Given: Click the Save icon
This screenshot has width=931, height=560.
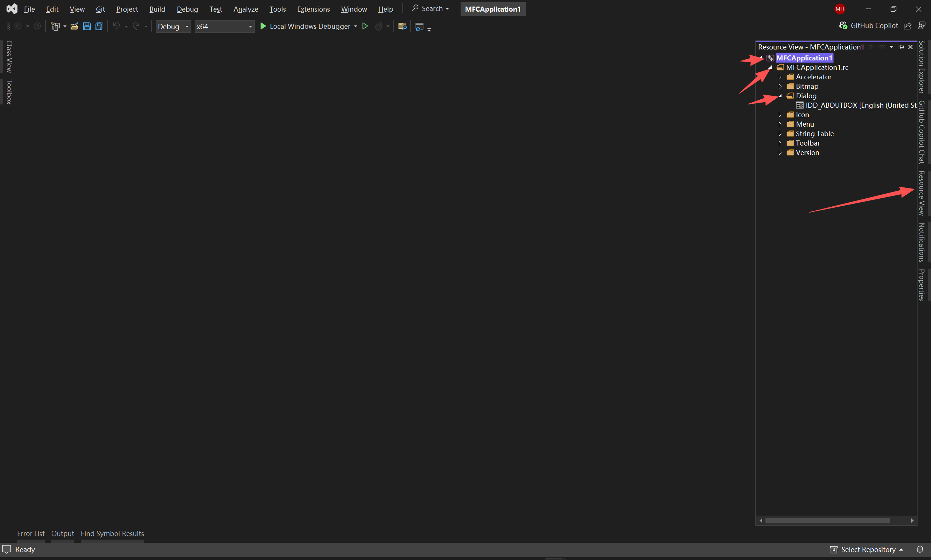Looking at the screenshot, I should pyautogui.click(x=87, y=26).
